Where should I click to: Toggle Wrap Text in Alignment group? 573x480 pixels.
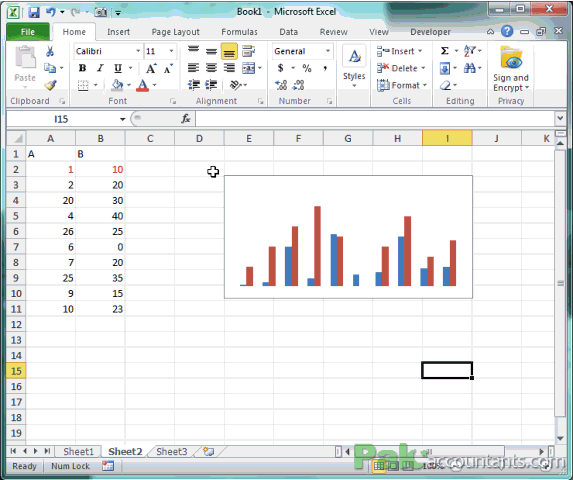coord(248,51)
